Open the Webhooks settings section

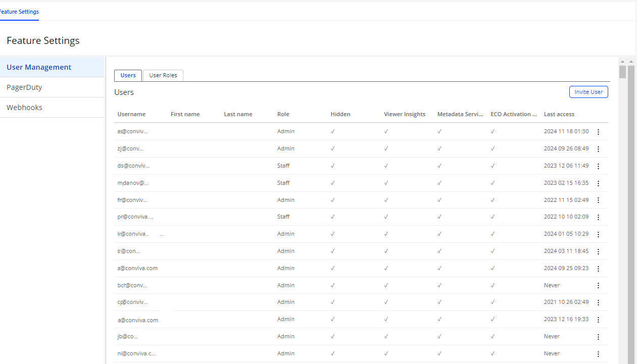point(24,108)
